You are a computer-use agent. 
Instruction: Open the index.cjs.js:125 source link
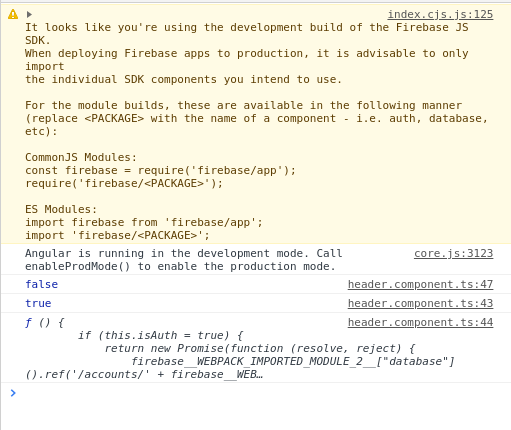(440, 14)
